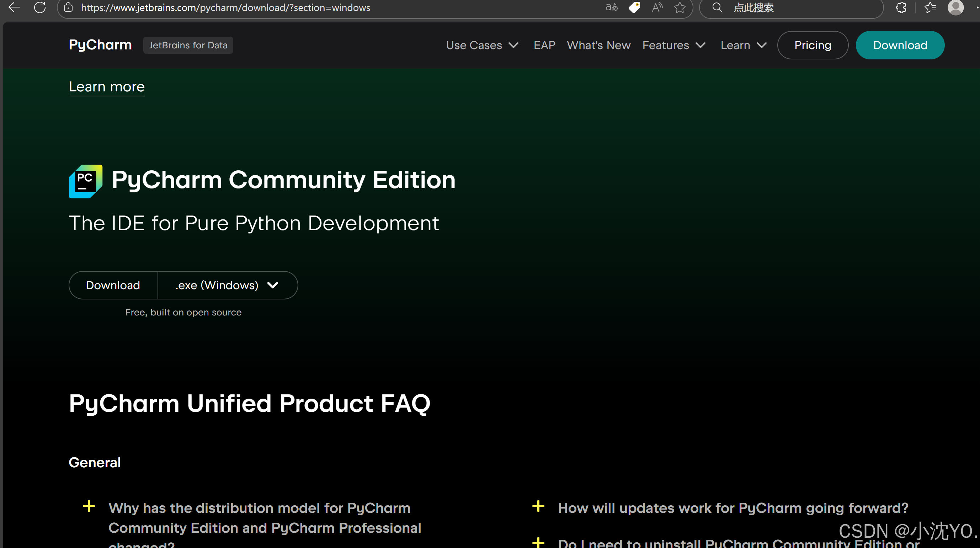The width and height of the screenshot is (980, 548).
Task: Open the favorites list icon
Action: tap(930, 7)
